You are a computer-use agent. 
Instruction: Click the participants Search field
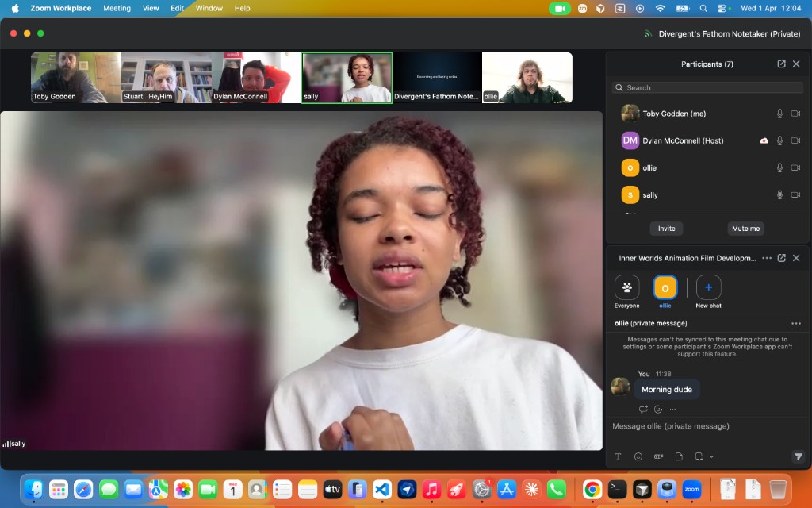pos(706,87)
